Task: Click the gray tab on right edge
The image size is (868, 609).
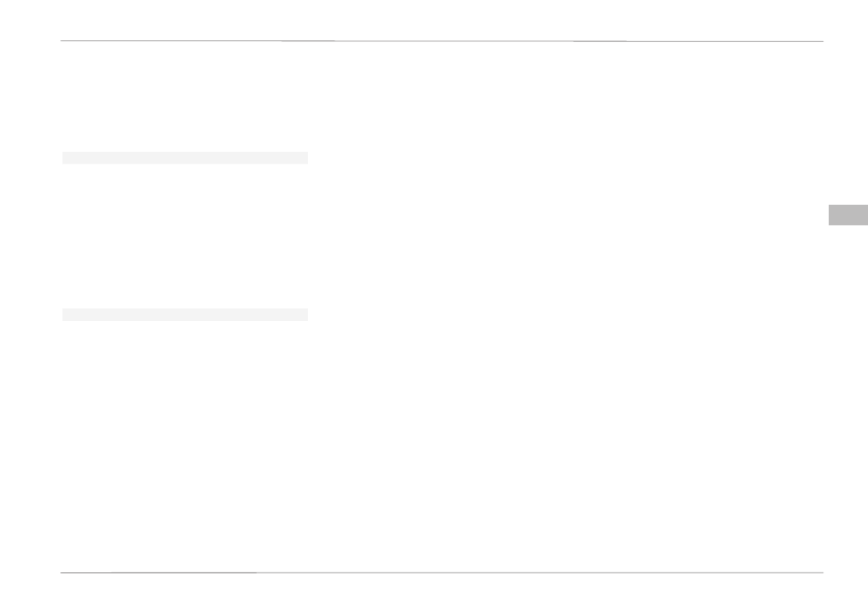Action: 848,215
